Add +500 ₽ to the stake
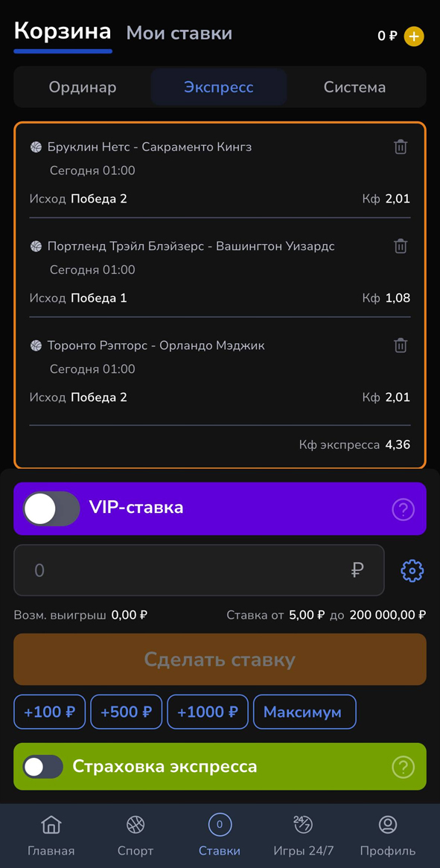This screenshot has width=440, height=868. click(126, 712)
